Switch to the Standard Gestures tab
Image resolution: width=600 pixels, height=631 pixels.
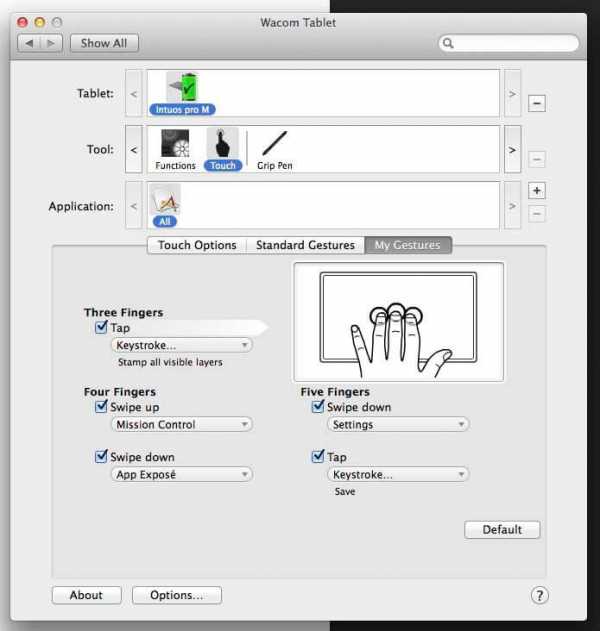305,245
